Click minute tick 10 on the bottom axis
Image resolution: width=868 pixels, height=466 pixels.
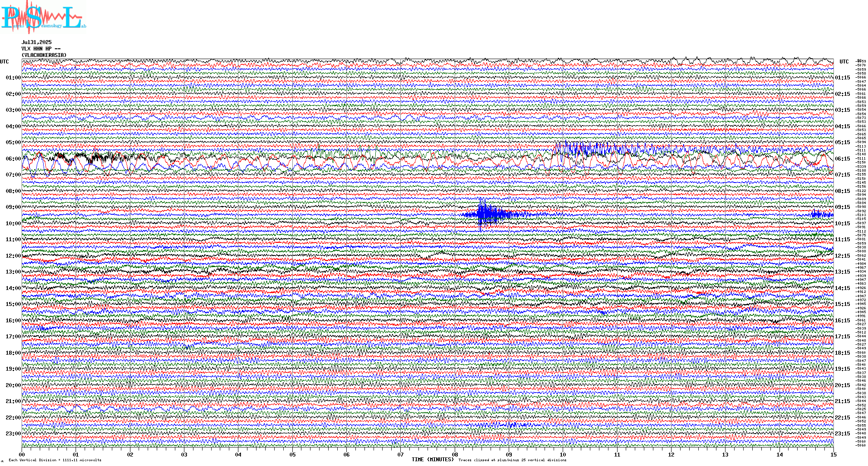click(x=563, y=454)
